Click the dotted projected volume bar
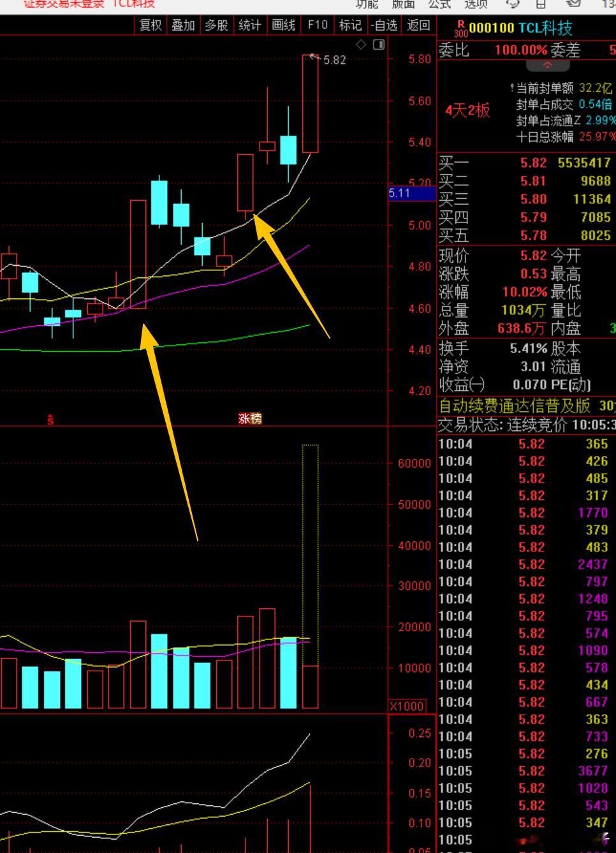The image size is (616, 853). click(x=311, y=555)
